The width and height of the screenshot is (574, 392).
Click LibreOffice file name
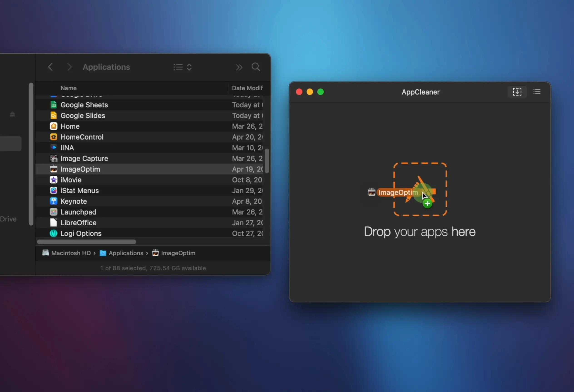point(79,223)
